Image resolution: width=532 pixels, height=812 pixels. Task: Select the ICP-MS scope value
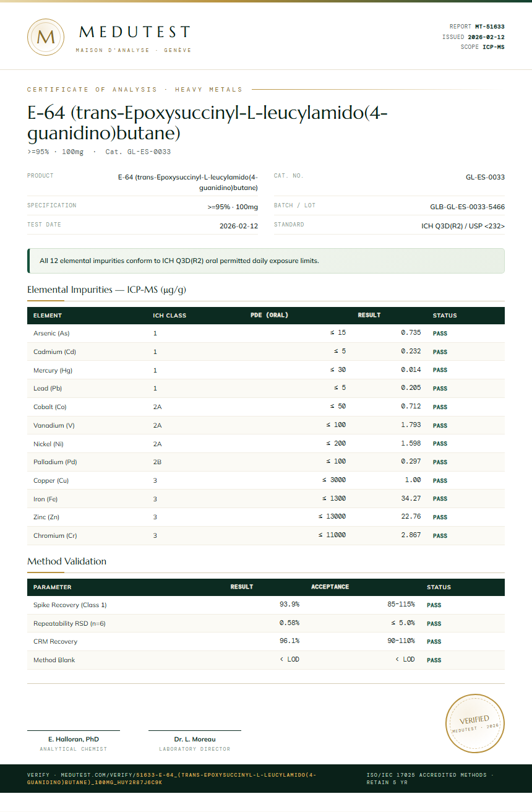pos(494,47)
